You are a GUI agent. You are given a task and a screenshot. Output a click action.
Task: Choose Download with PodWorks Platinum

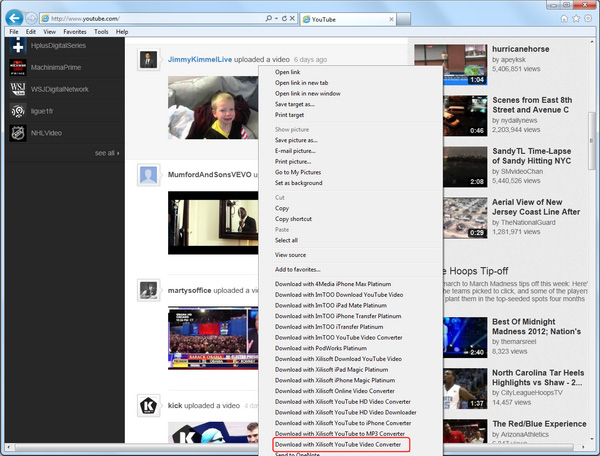(321, 348)
